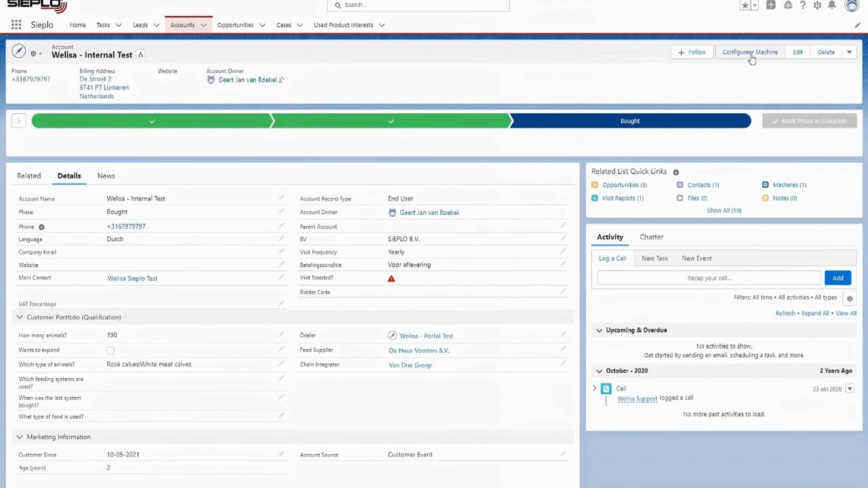Image resolution: width=868 pixels, height=488 pixels.
Task: Open the small gear menu beside account icon
Action: (35, 53)
